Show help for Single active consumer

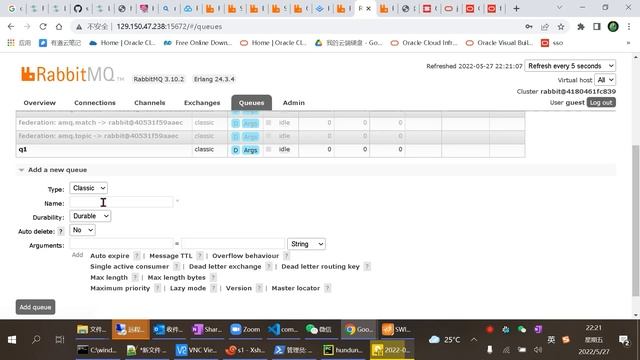(176, 267)
